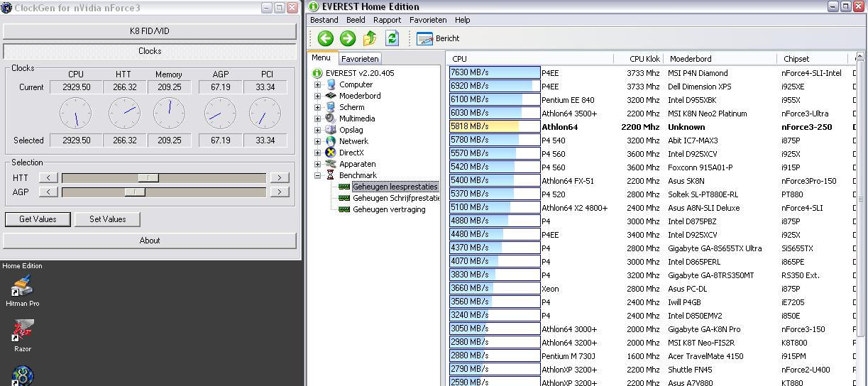Select Geheugen vertraging benchmark item

(389, 209)
